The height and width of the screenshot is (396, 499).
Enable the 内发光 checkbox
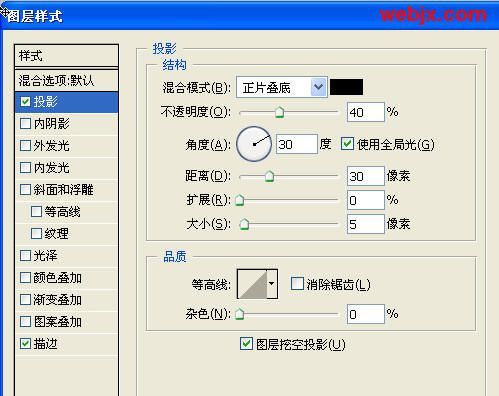[26, 168]
